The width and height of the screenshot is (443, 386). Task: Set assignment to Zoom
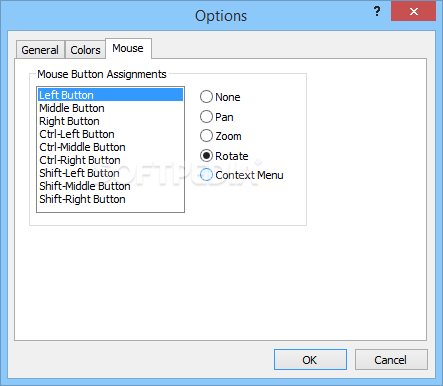click(221, 136)
